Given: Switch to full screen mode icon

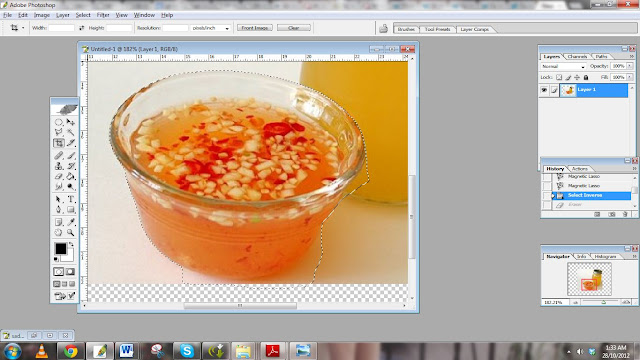Looking at the screenshot, I should tap(72, 284).
